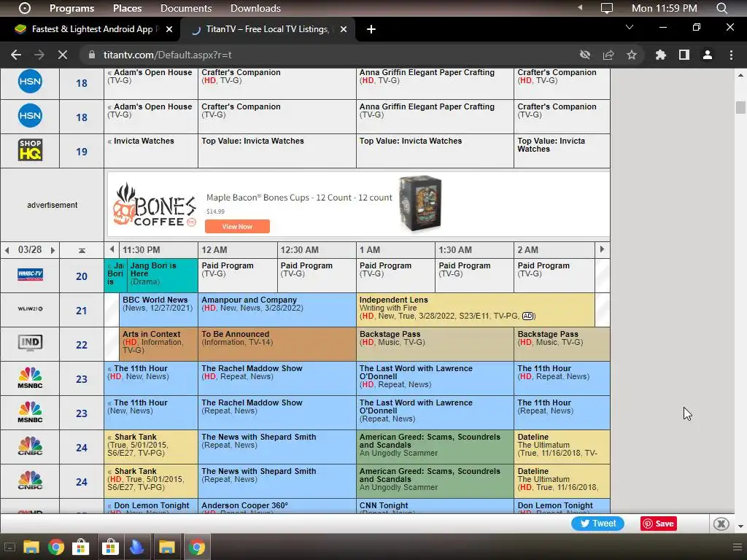Toggle the browser side panel icon

684,55
